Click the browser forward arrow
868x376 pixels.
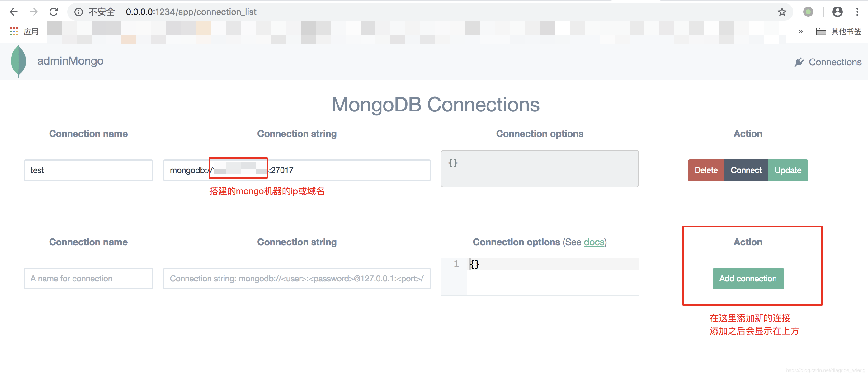tap(33, 12)
